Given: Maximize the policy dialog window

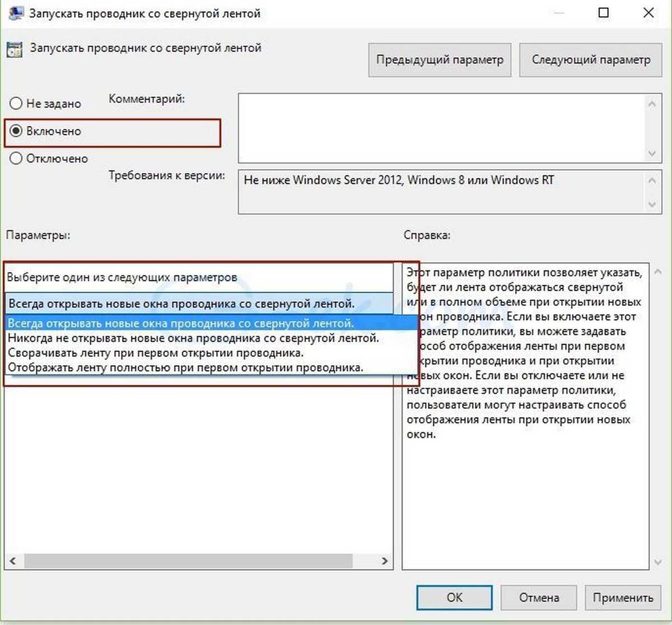Looking at the screenshot, I should (604, 13).
